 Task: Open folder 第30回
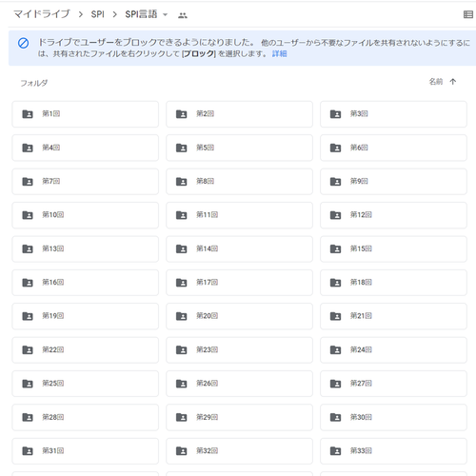pyautogui.click(x=393, y=417)
